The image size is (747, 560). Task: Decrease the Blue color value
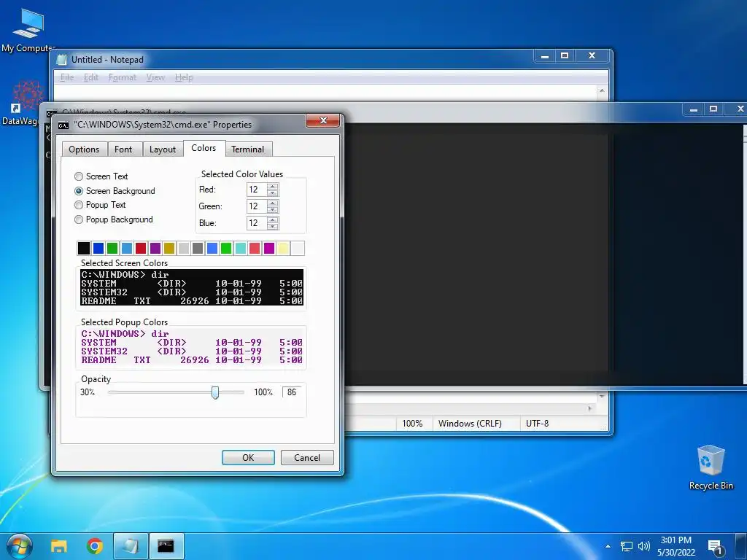point(273,226)
